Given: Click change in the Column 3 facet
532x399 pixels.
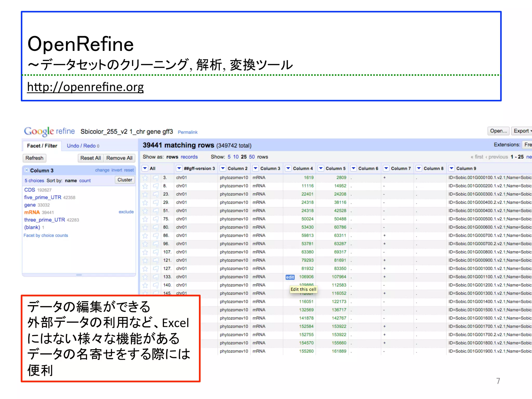Looking at the screenshot, I should tap(102, 170).
